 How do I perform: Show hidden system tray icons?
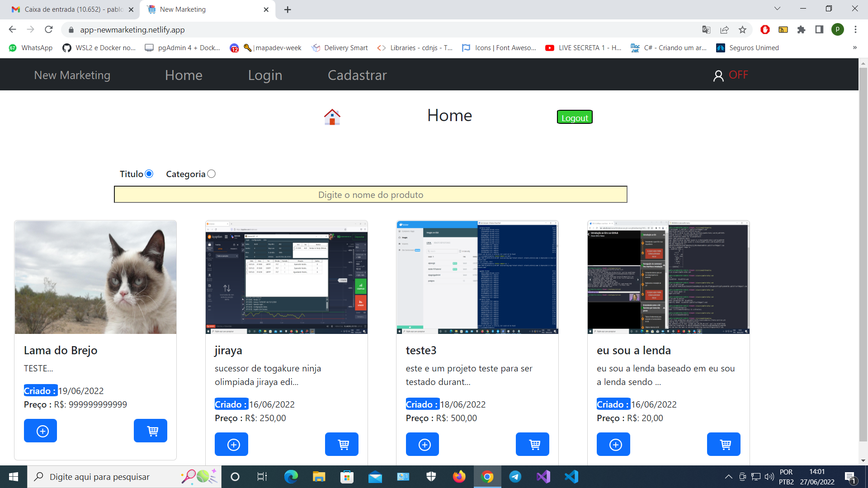click(728, 477)
